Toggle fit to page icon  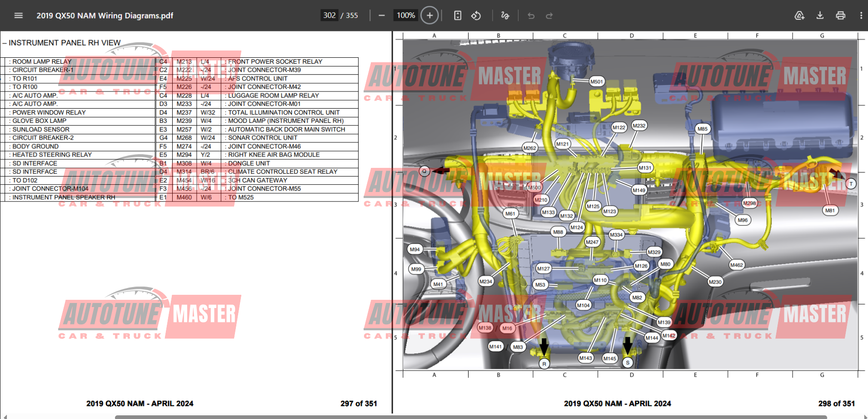(x=458, y=15)
